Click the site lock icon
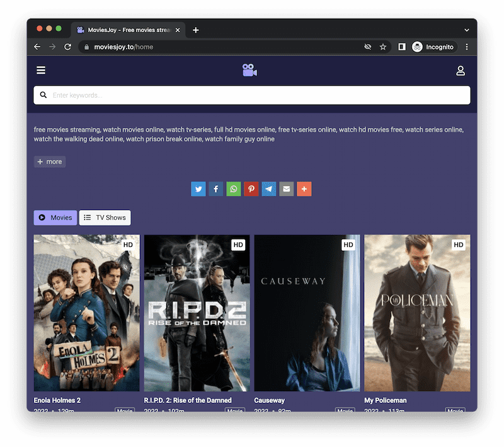Screen dimensions: 504x447 click(86, 47)
